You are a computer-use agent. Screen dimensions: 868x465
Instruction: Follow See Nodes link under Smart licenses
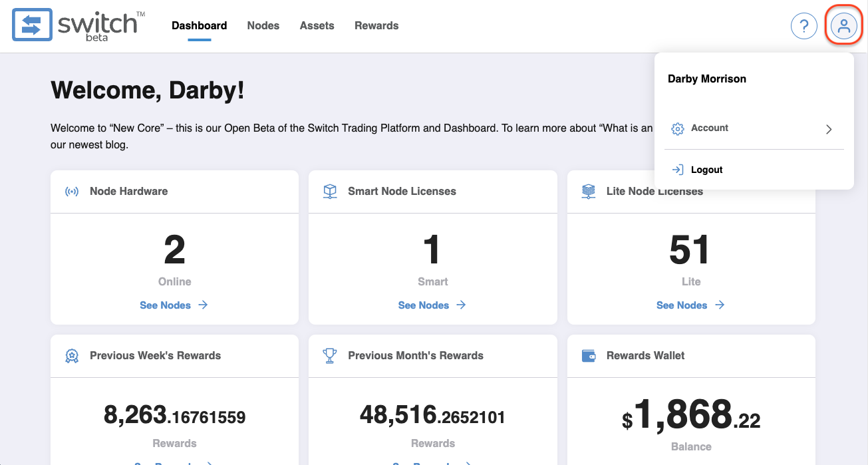424,305
